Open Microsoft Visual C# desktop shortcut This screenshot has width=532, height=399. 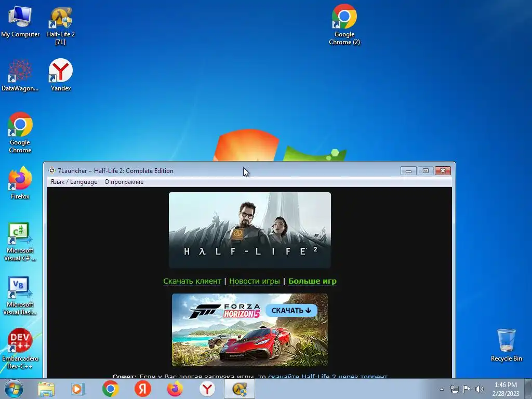[20, 242]
